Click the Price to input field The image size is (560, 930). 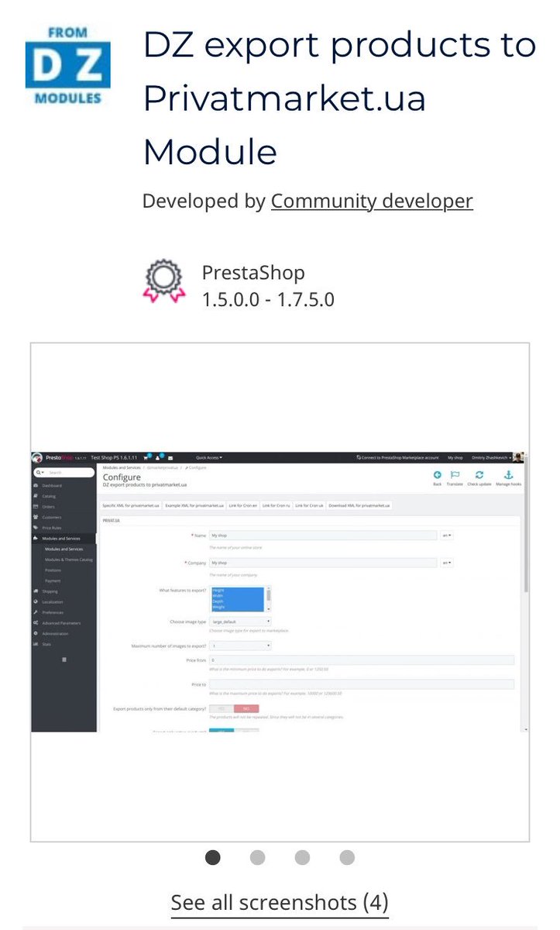[x=362, y=684]
